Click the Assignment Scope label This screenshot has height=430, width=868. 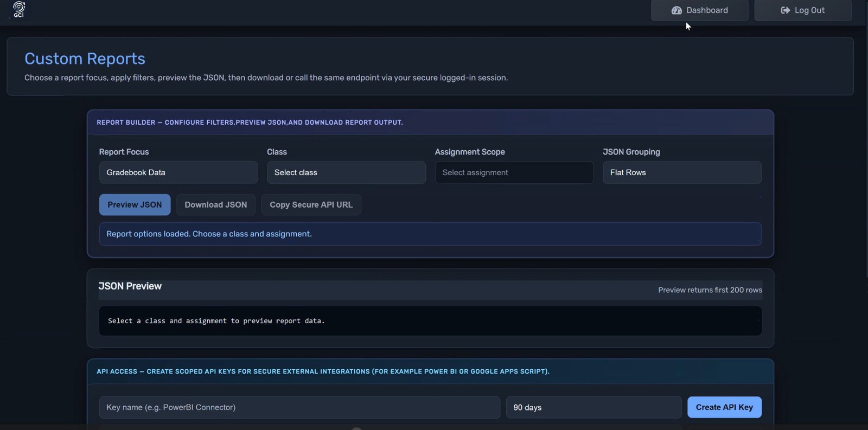point(470,152)
